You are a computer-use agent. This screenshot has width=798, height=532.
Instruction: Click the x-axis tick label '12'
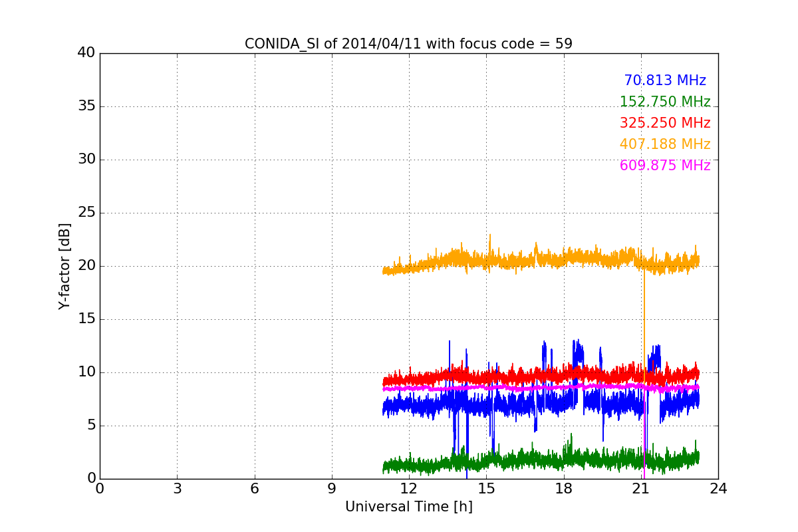[x=409, y=489]
